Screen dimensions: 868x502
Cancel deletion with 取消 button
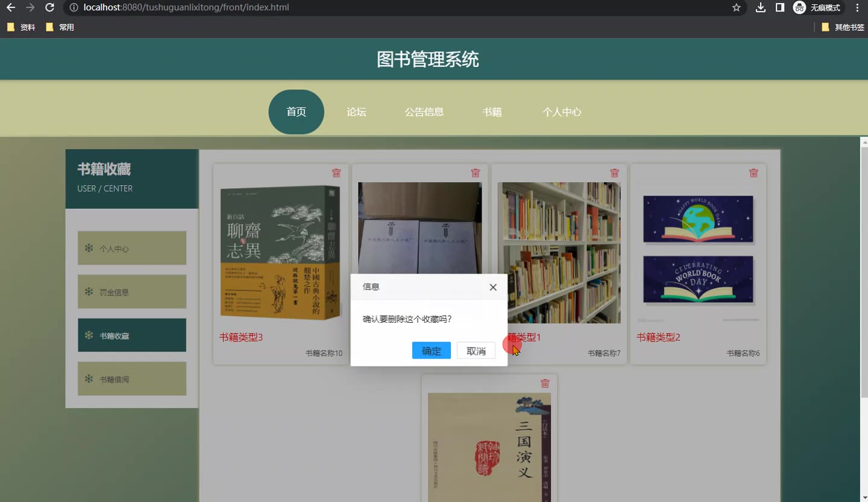point(476,351)
